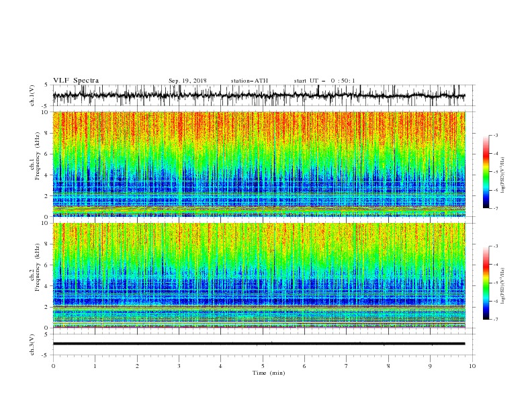Screen dimensions: 532x411
Task: Click time axis tick label "5"
Action: click(263, 366)
